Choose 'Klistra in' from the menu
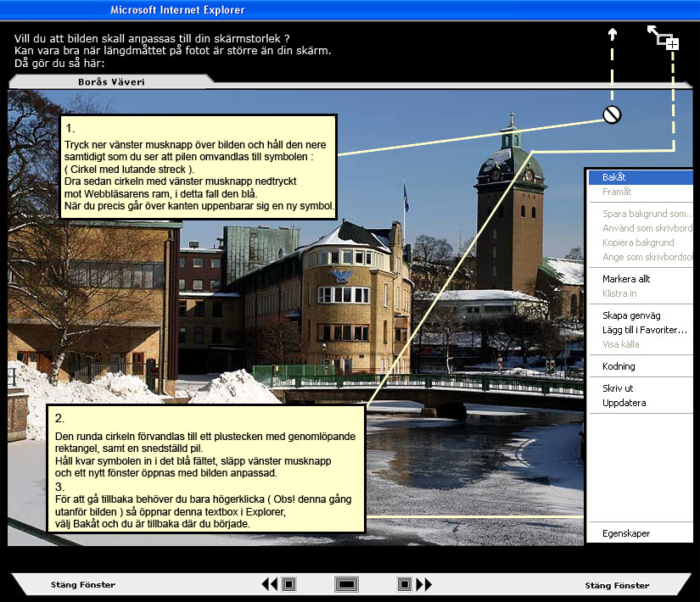The height and width of the screenshot is (602, 700). point(641,293)
